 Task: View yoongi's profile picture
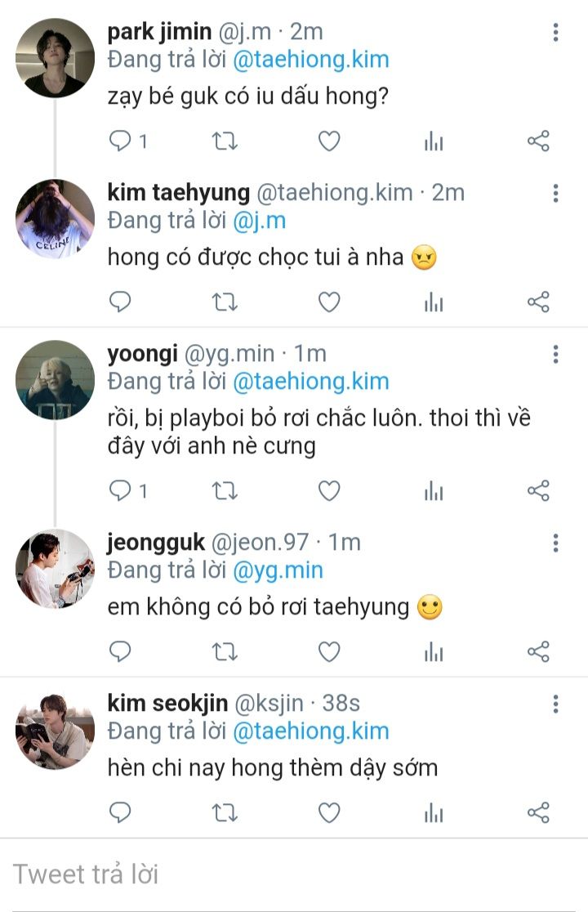(55, 379)
